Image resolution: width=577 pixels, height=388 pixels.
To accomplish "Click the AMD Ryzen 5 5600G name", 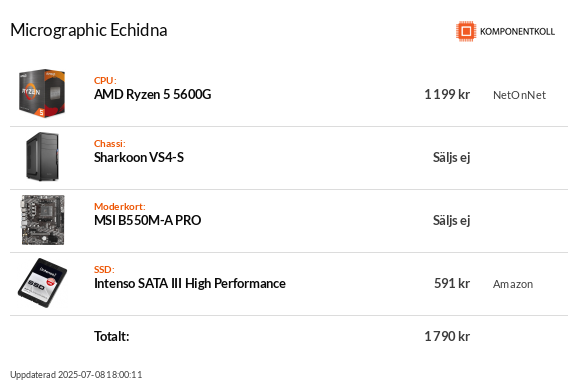I will 153,95.
